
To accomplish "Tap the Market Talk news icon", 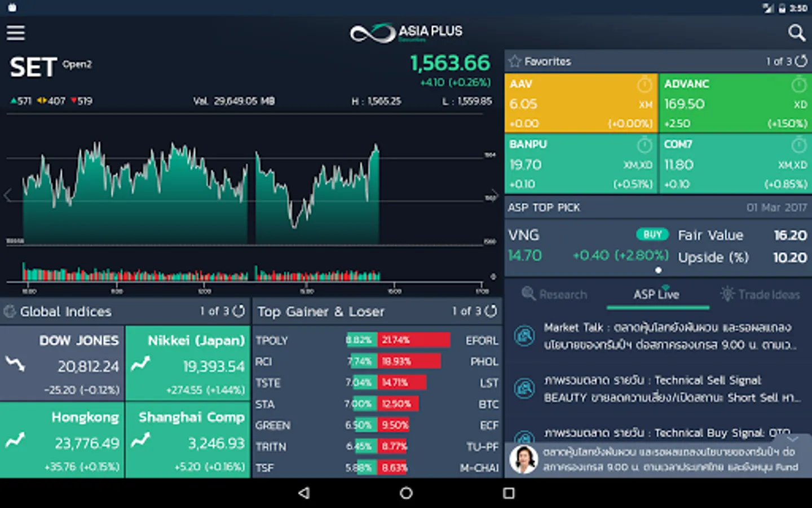I will point(524,336).
